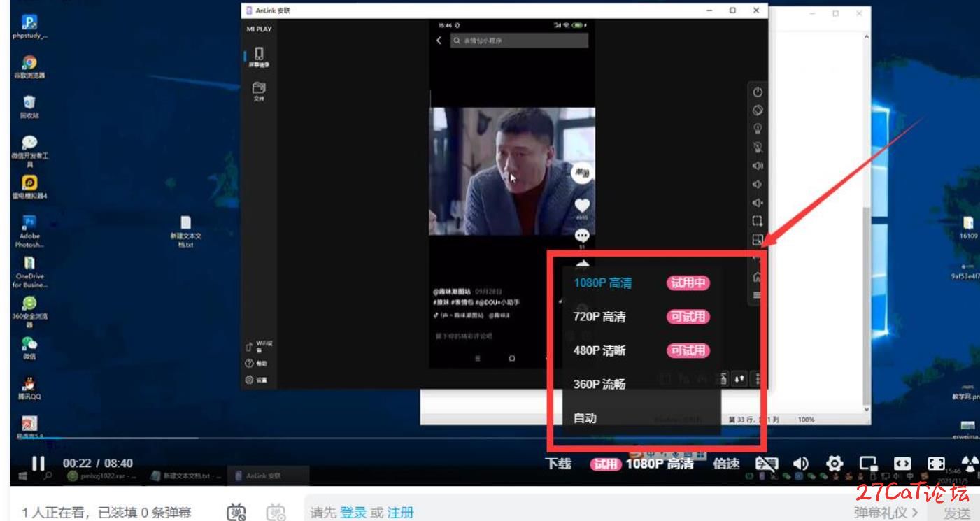Click the screen-on light bulb icon

point(758,129)
